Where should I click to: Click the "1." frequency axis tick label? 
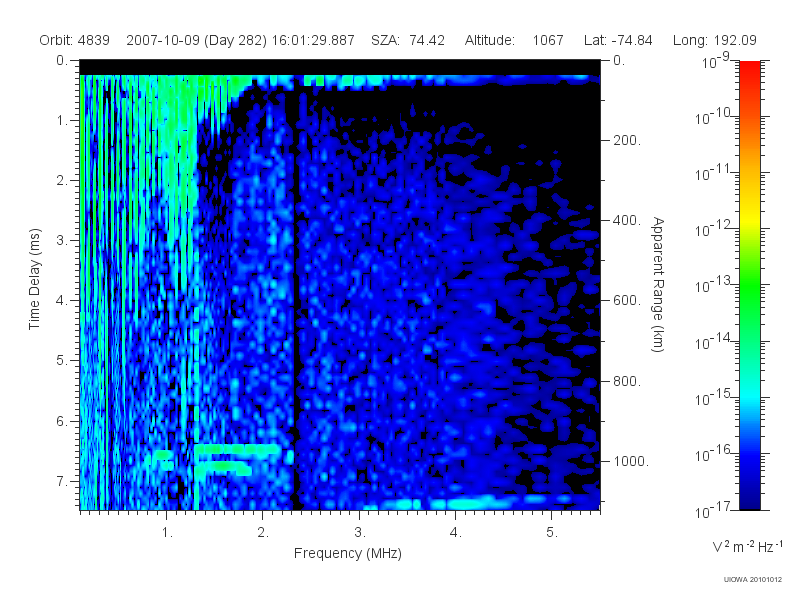167,532
